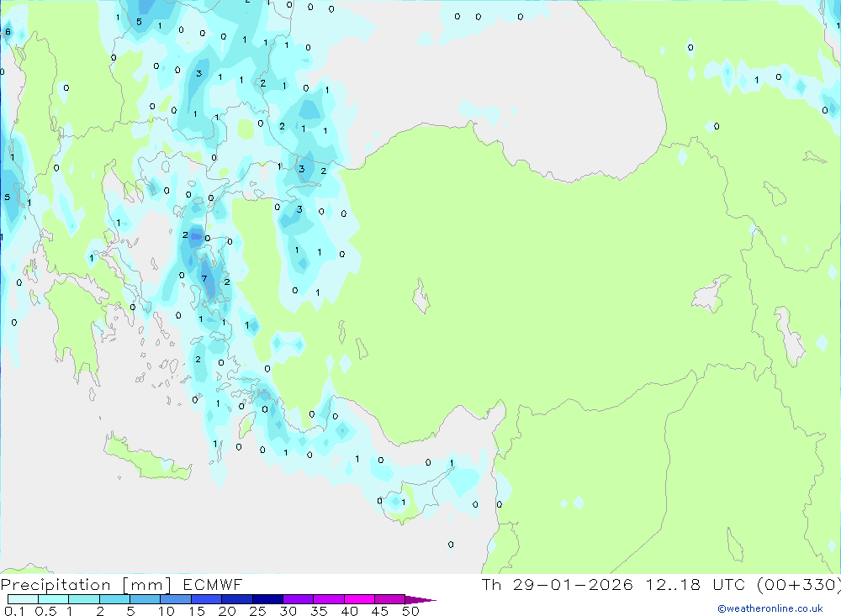Click the '0.5' legend scale label
The image size is (841, 616).
pos(45,611)
